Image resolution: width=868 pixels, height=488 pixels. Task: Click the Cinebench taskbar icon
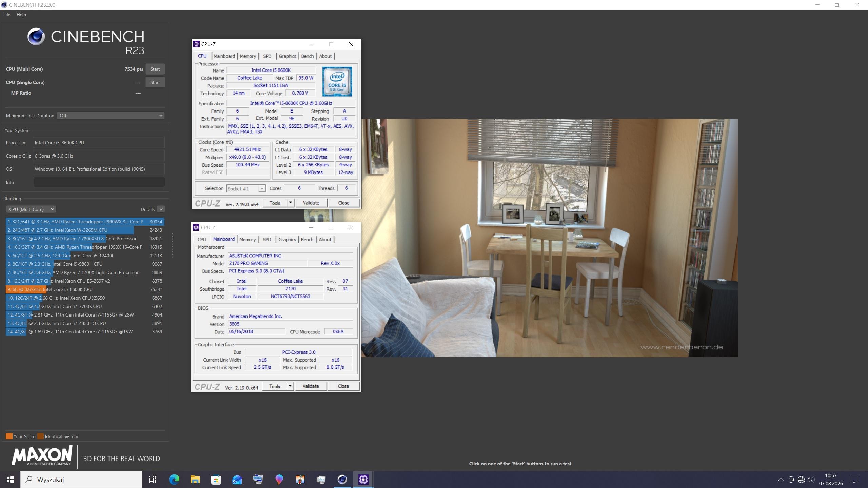(342, 480)
